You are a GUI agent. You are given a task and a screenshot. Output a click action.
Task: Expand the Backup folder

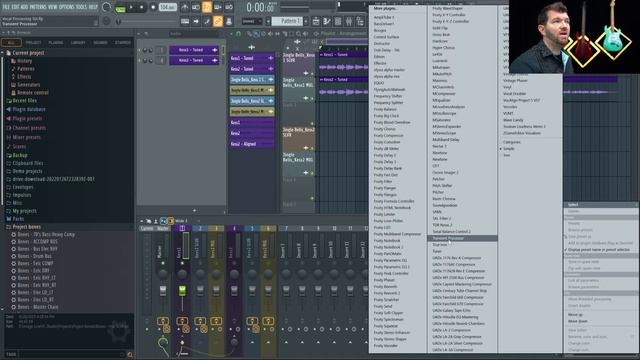click(20, 155)
